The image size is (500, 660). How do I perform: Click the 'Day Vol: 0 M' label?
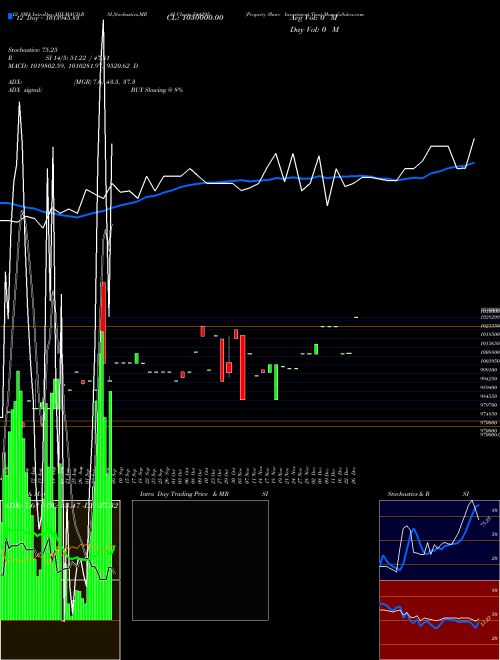point(314,30)
